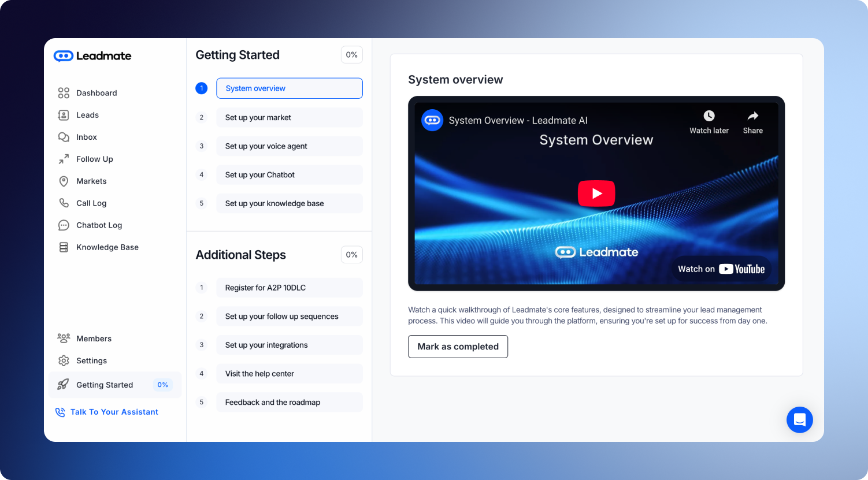868x480 pixels.
Task: Click the Dashboard grid icon in sidebar
Action: coord(64,93)
